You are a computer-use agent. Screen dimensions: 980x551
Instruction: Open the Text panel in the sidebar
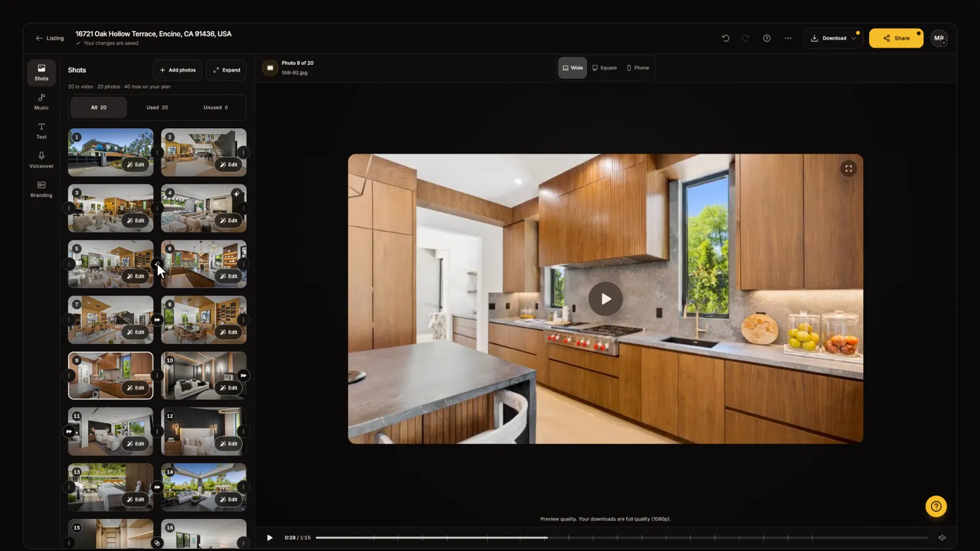(x=41, y=131)
